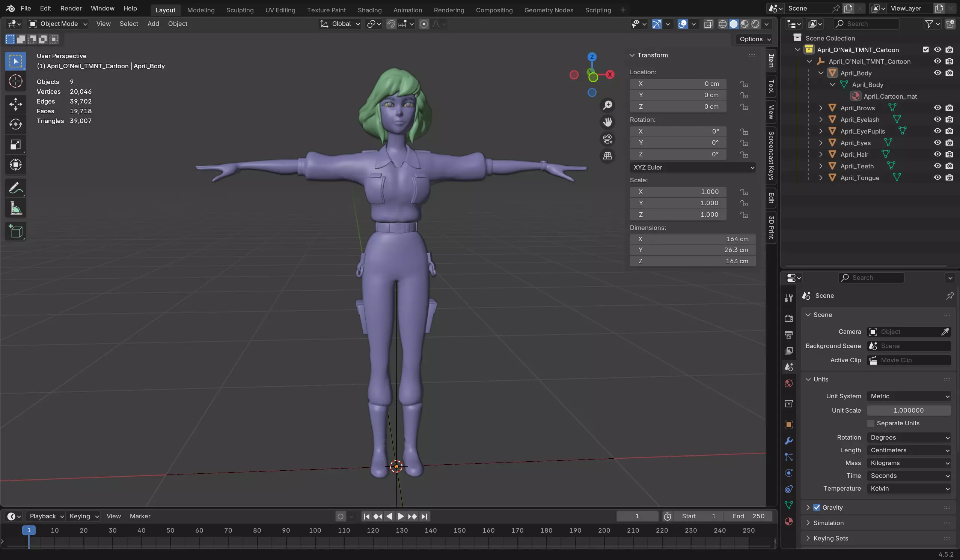Click the Unit Scale value slider

tap(909, 410)
